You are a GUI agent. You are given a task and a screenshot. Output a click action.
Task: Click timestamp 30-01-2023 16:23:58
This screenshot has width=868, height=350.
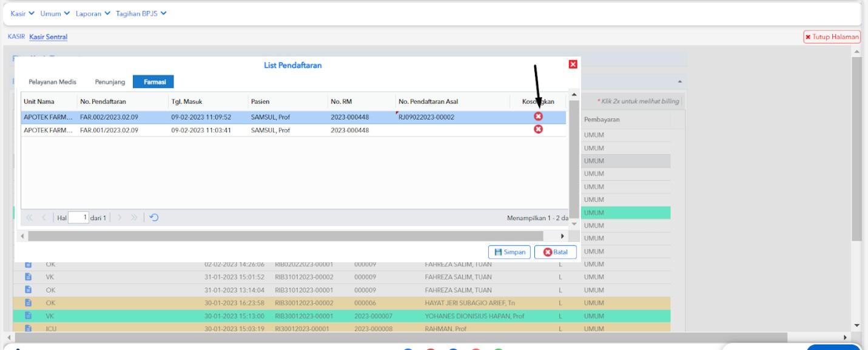click(x=234, y=303)
